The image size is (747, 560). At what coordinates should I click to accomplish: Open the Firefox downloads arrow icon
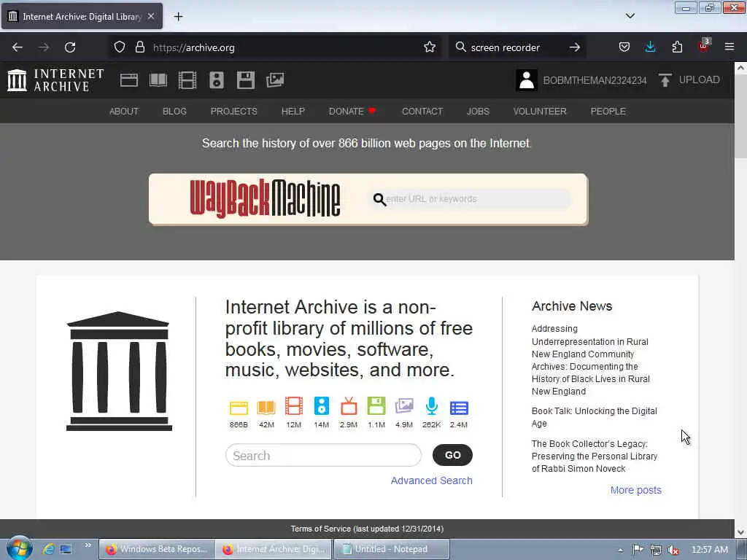tap(650, 47)
